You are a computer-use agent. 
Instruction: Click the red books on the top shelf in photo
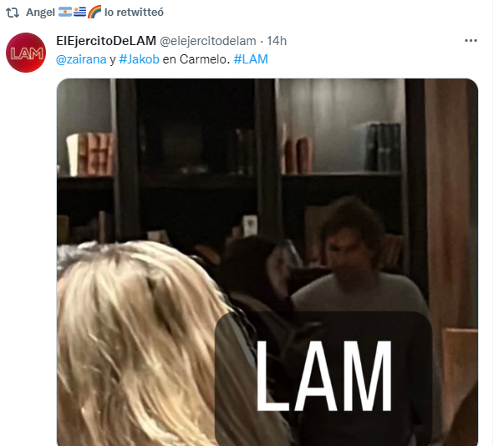(90, 155)
